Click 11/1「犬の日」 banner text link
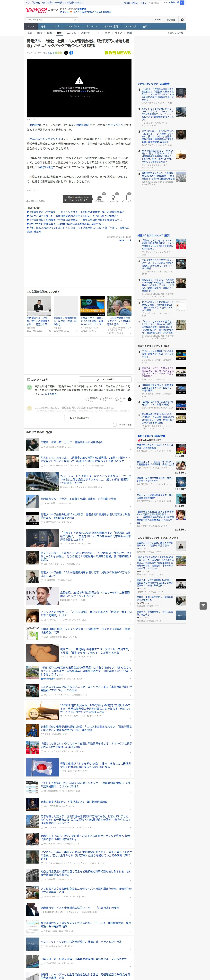The height and width of the screenshot is (980, 210). (54, 3)
